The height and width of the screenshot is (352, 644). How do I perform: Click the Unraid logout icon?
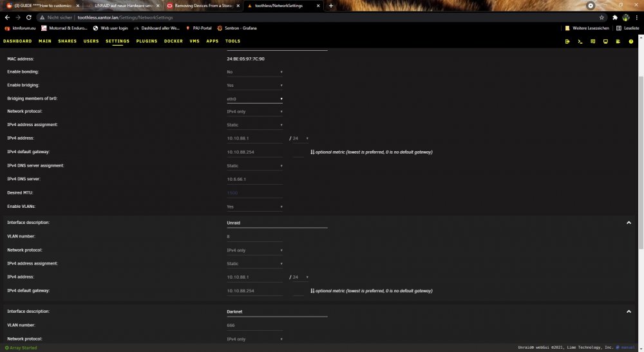click(x=567, y=41)
